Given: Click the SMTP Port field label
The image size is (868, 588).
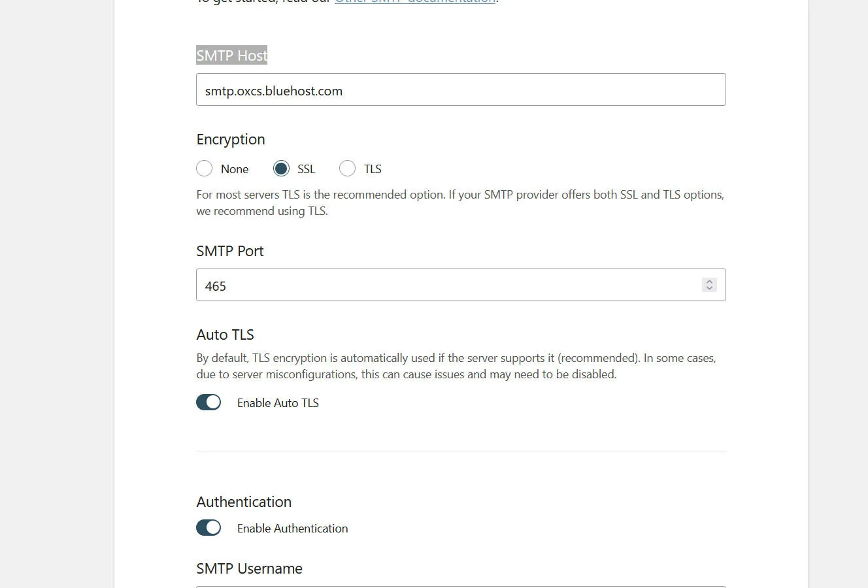Looking at the screenshot, I should coord(230,252).
